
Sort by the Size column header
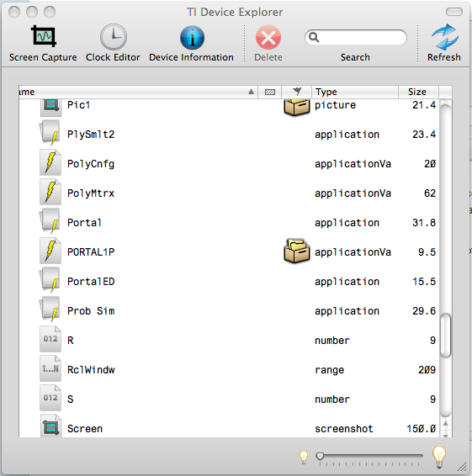click(418, 92)
